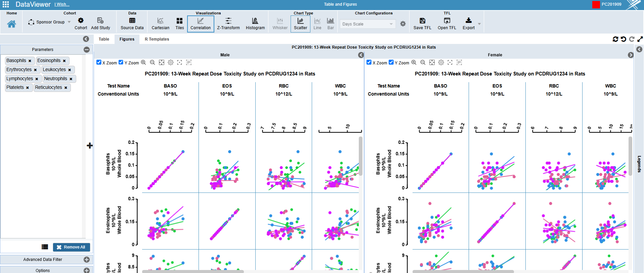This screenshot has height=273, width=644.
Task: Click the Add Study icon
Action: click(x=100, y=20)
